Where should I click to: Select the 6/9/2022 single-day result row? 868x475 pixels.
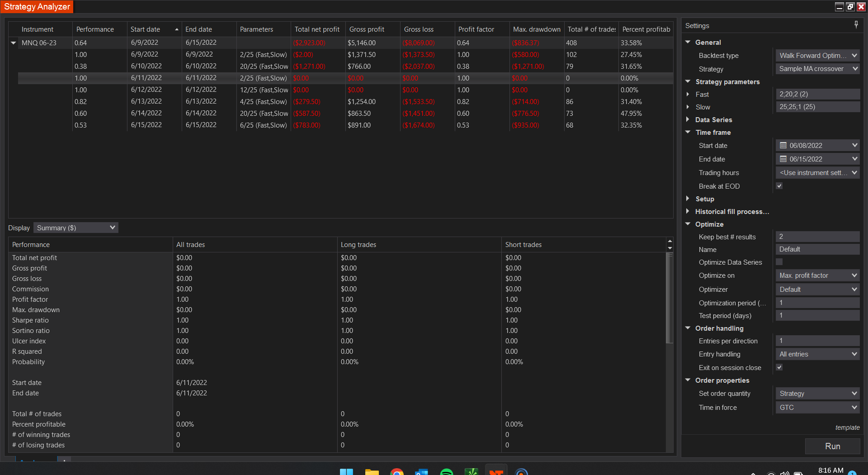click(x=345, y=55)
